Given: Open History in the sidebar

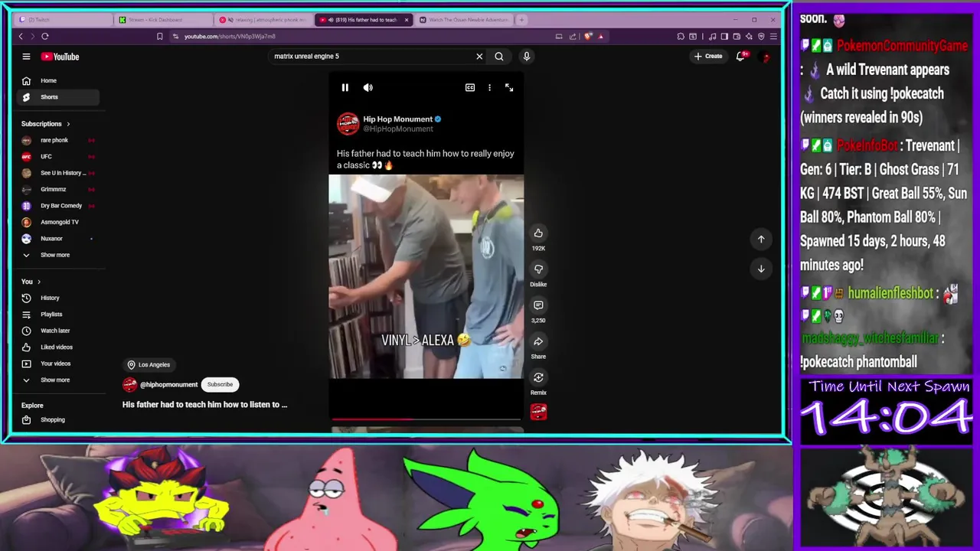Looking at the screenshot, I should 58,298.
